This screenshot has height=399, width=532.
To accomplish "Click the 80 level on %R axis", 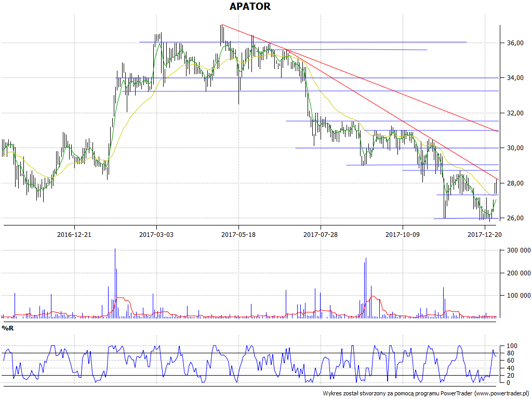I will point(512,353).
